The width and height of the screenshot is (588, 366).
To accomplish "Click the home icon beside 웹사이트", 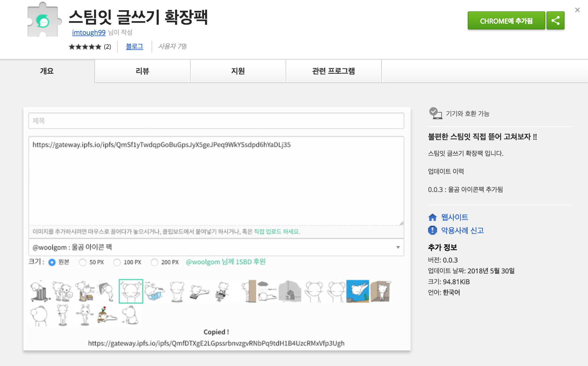I will pos(432,217).
